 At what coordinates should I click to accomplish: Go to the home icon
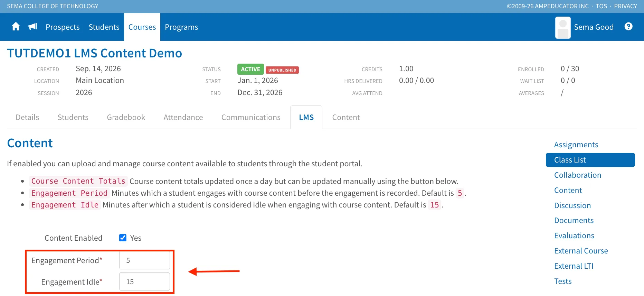(16, 27)
